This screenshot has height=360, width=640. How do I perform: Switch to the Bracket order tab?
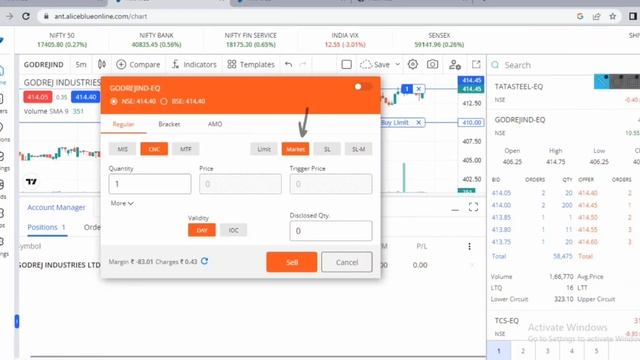point(169,124)
